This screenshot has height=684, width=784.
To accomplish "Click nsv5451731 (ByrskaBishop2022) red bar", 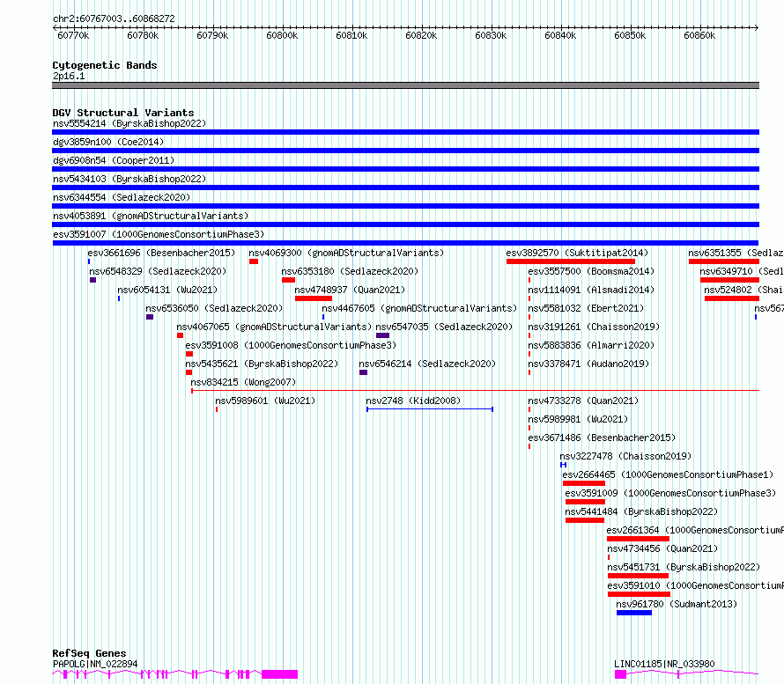I will click(638, 576).
